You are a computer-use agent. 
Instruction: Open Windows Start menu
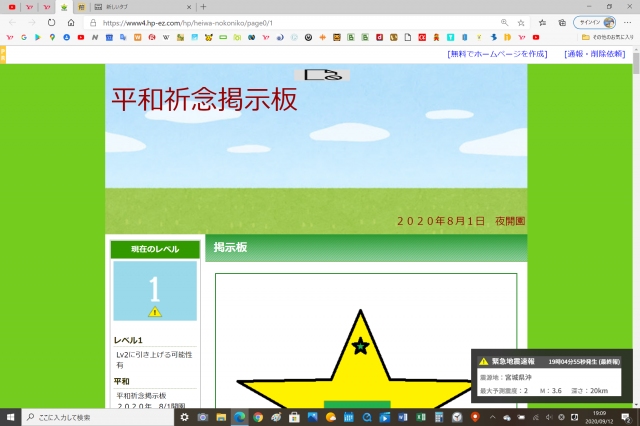click(x=10, y=417)
